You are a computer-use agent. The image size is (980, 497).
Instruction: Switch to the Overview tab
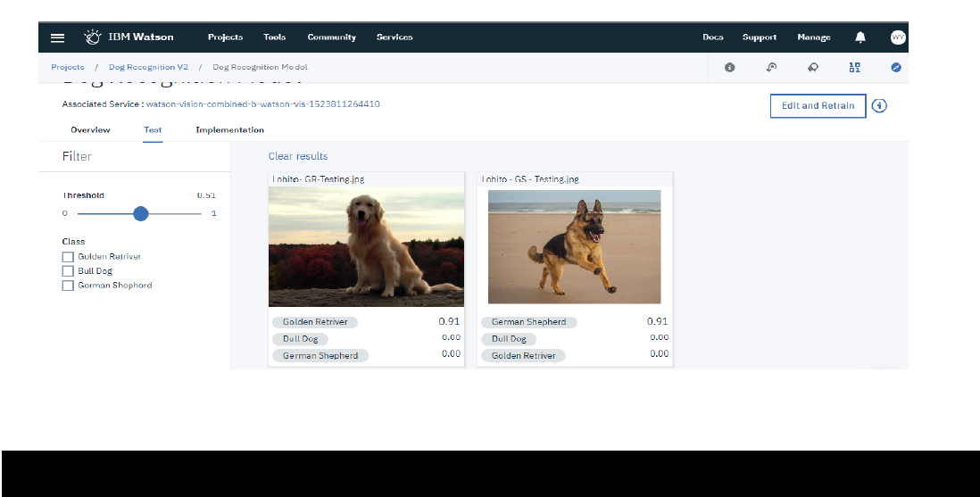pos(90,130)
